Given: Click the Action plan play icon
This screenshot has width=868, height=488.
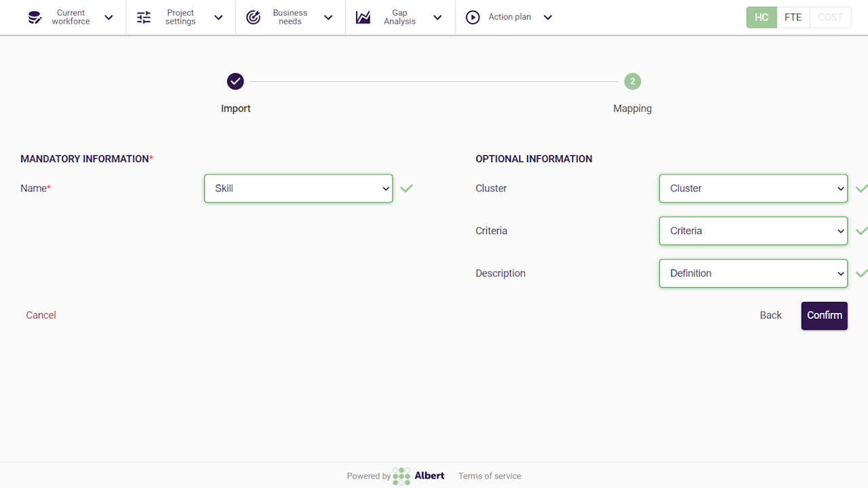Looking at the screenshot, I should tap(473, 18).
